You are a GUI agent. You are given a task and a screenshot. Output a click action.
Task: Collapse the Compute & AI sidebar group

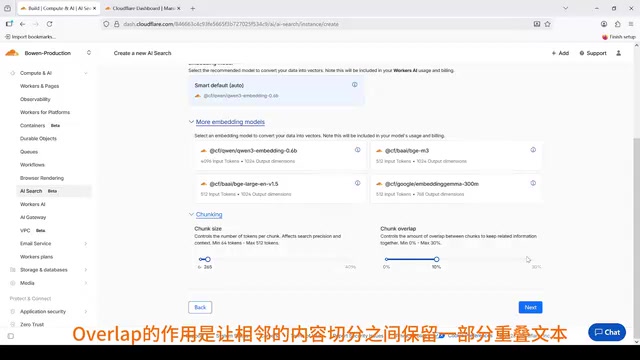point(86,73)
